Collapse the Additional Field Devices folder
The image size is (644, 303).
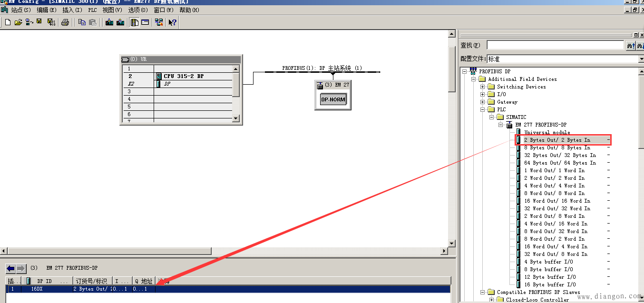(x=474, y=79)
